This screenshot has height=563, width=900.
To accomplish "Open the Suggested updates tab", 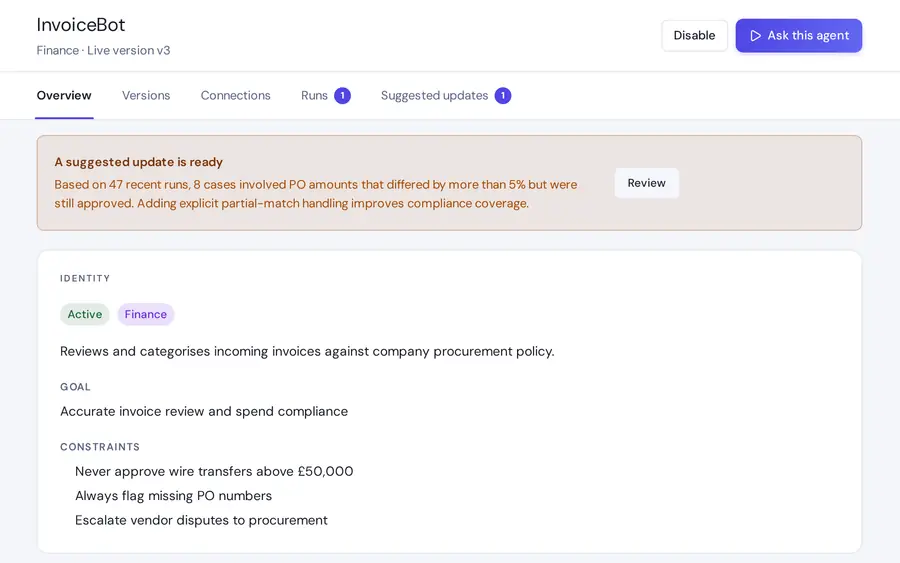I will (x=435, y=95).
